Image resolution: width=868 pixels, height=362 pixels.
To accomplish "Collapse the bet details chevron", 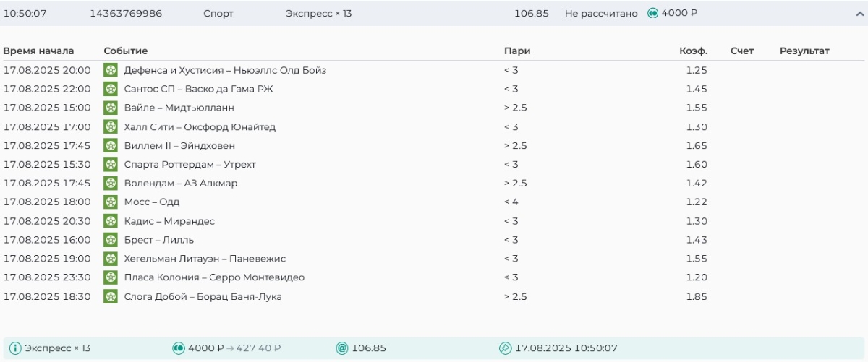I will (859, 14).
